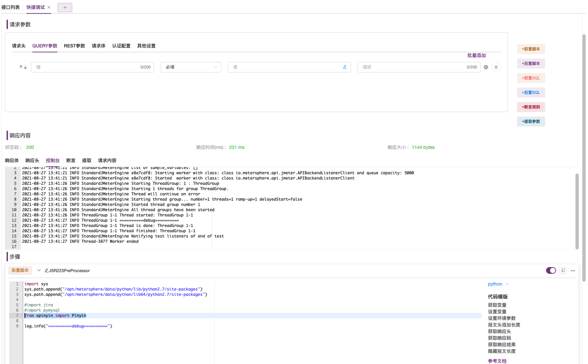
Task: Expand the 前置脚本 step chevron
Action: 39,270
